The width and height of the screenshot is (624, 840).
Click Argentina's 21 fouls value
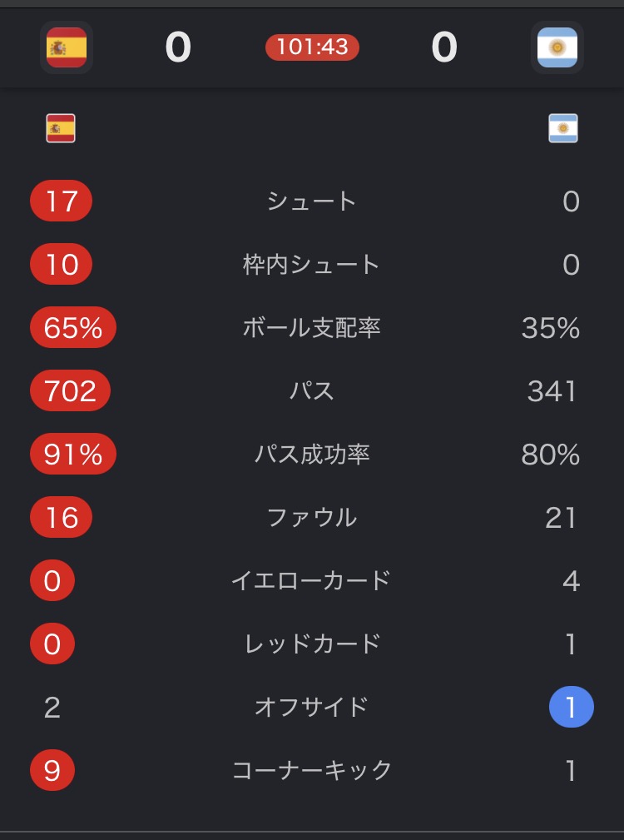[560, 518]
